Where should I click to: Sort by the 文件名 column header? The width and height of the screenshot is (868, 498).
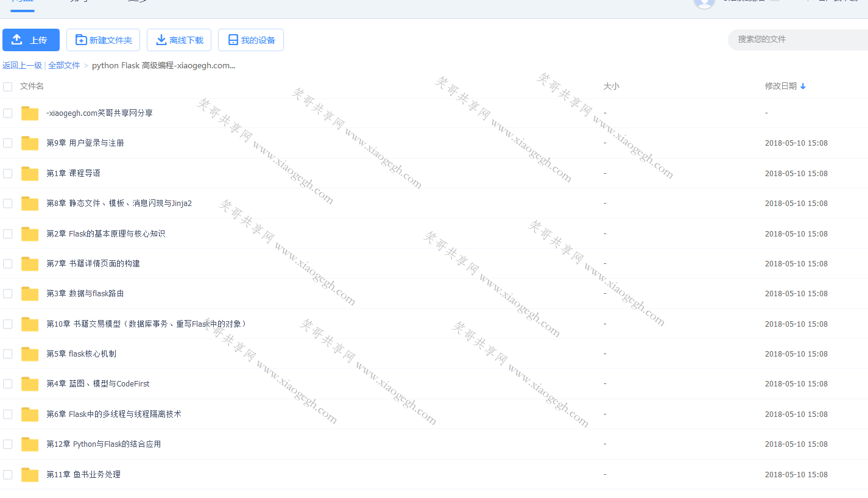pos(32,87)
